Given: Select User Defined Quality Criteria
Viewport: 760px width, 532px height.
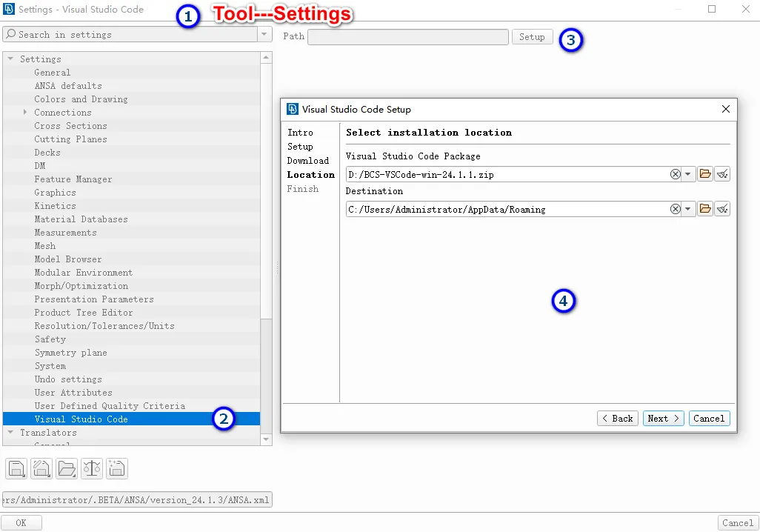Looking at the screenshot, I should pyautogui.click(x=110, y=406).
